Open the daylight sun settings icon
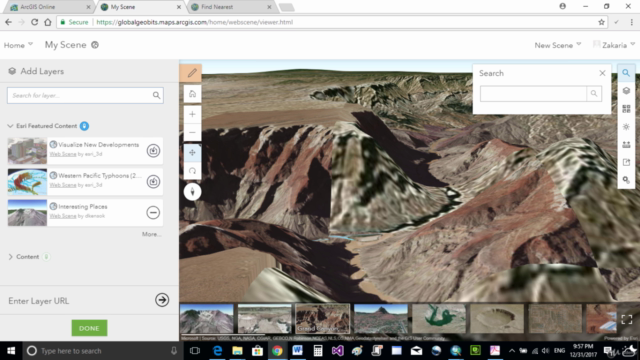 click(x=626, y=127)
